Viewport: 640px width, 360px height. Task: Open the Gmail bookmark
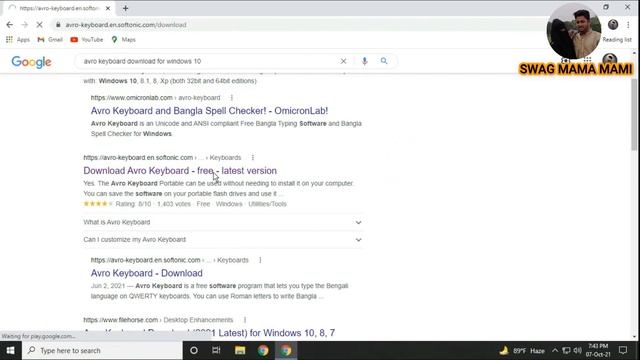coord(50,40)
